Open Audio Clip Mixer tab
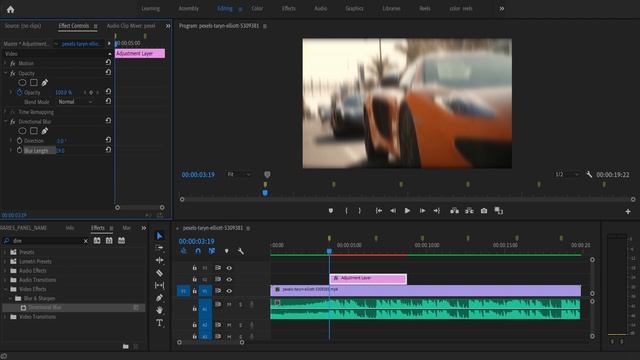Screen dimensions: 640x360 click(x=131, y=26)
